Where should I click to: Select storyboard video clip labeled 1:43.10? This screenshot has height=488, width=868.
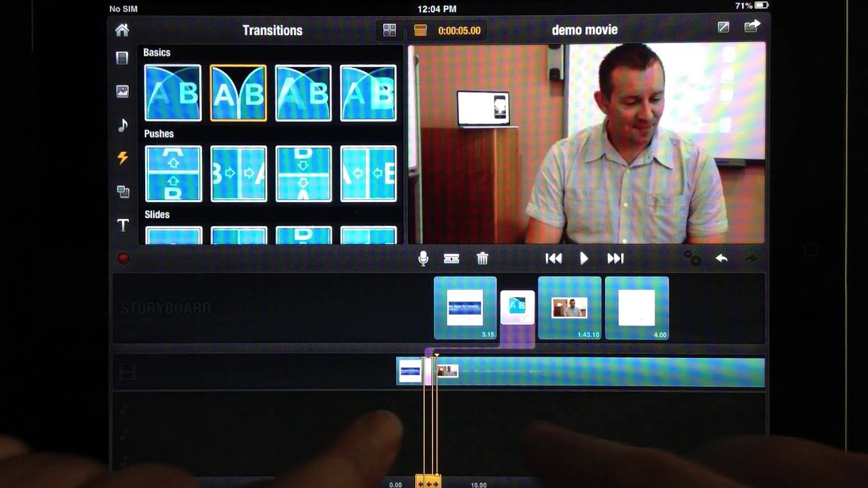570,308
